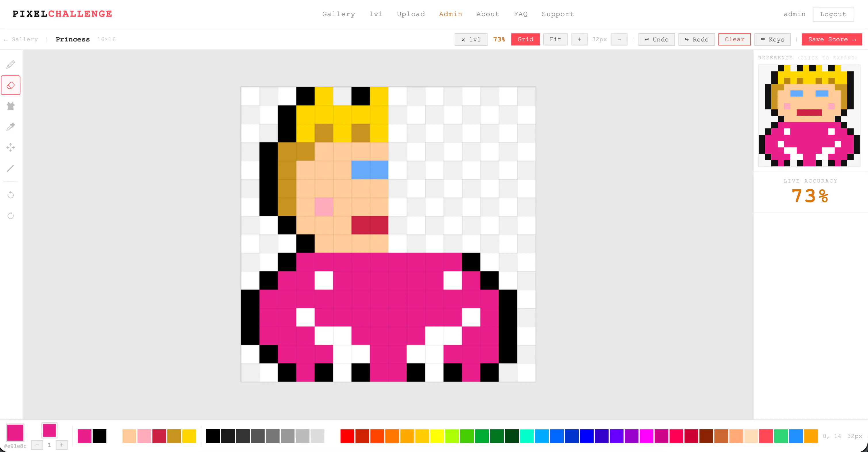Click the large active color swatch above #e91e8c
Image resolution: width=868 pixels, height=452 pixels.
(x=15, y=432)
